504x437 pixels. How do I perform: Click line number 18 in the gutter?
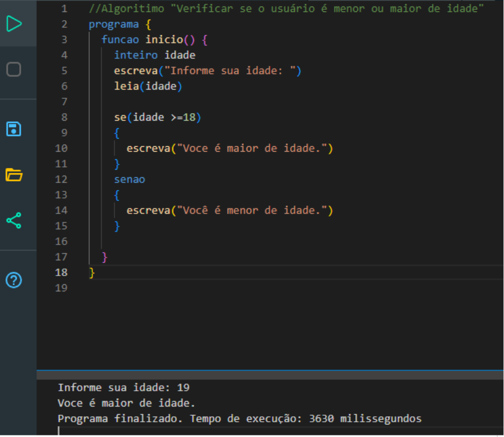(x=61, y=272)
